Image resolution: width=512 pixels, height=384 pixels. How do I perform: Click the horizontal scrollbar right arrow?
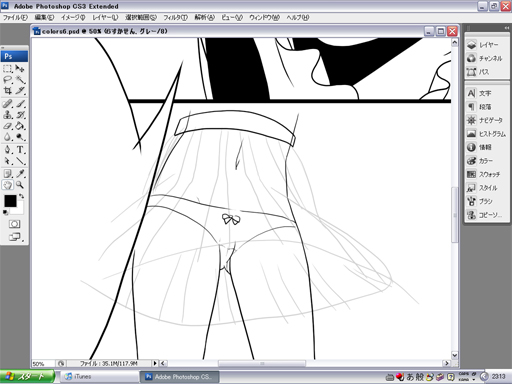[x=447, y=363]
